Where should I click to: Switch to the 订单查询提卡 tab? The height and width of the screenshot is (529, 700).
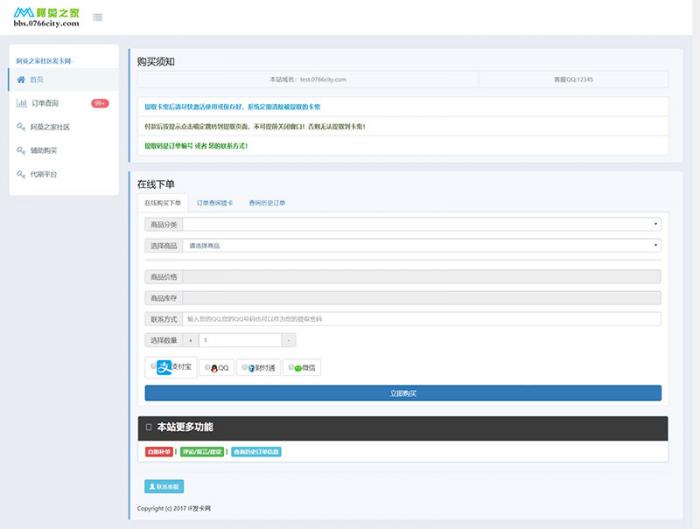coord(215,203)
